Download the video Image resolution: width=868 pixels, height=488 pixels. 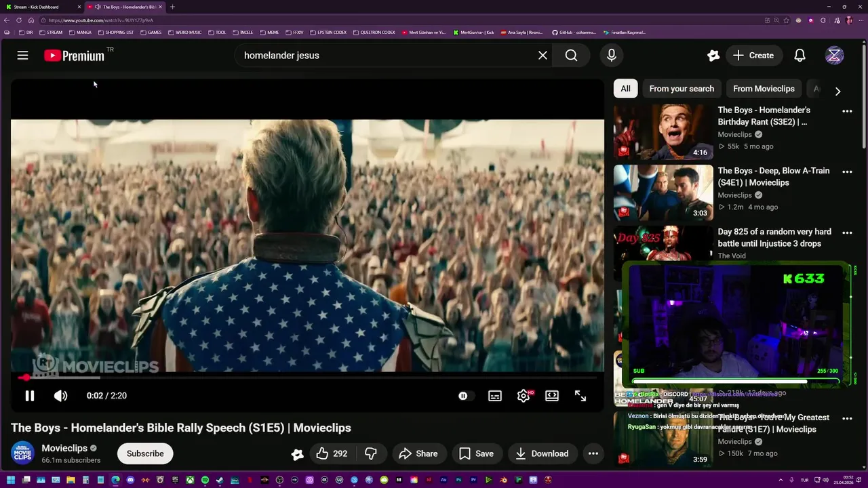tap(542, 453)
